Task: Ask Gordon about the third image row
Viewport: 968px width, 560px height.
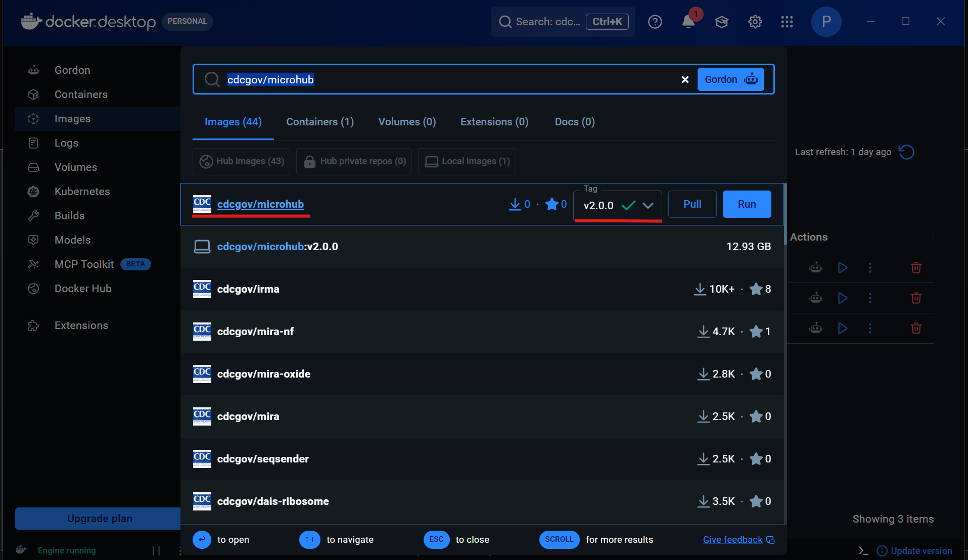Action: 816,329
